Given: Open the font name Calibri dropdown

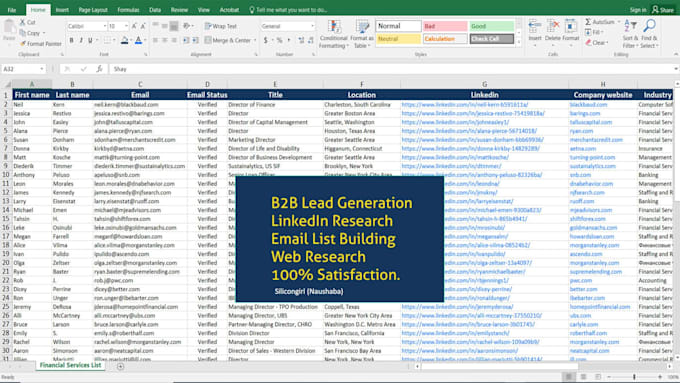Looking at the screenshot, I should point(105,26).
